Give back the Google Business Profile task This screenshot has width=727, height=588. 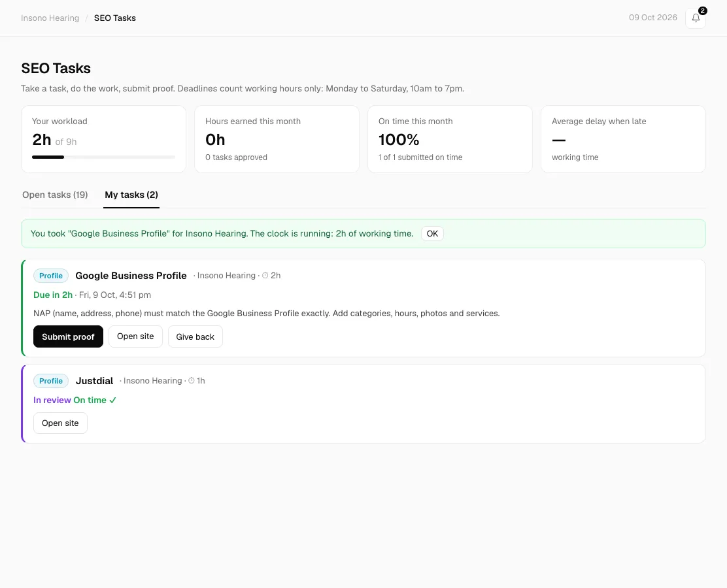(195, 336)
